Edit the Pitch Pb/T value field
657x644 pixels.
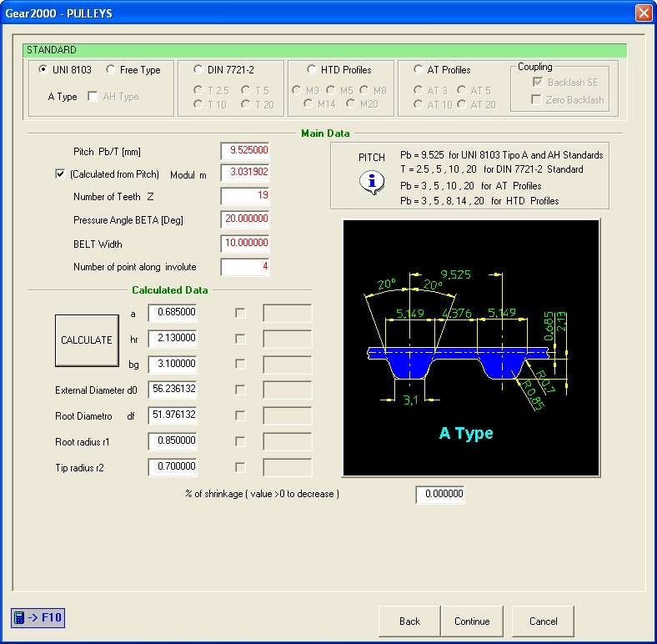pos(245,151)
